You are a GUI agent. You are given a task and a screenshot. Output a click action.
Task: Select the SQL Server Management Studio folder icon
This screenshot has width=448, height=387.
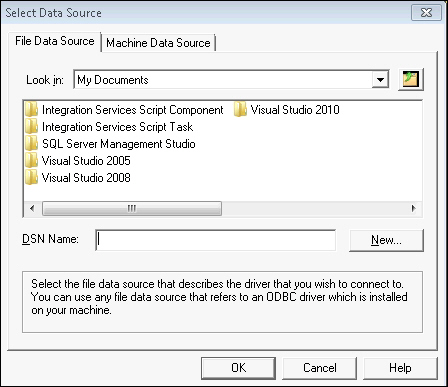pos(32,144)
